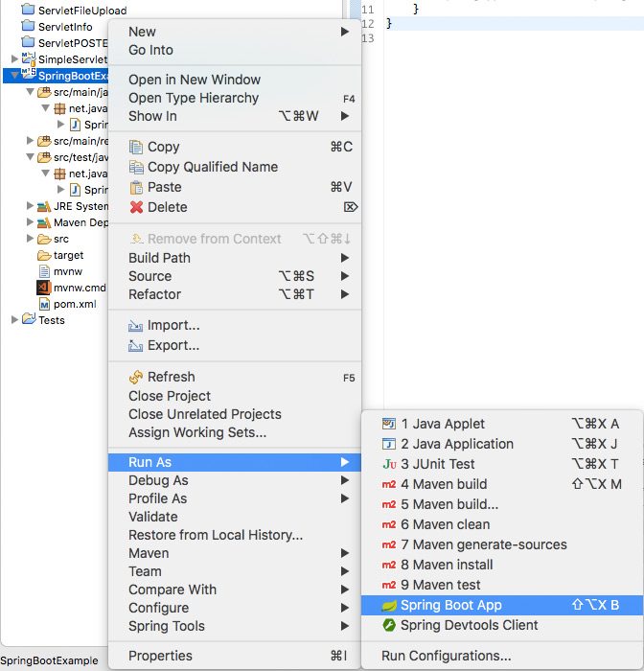Expand the Maven Dependencies node
This screenshot has height=671, width=644.
click(30, 222)
